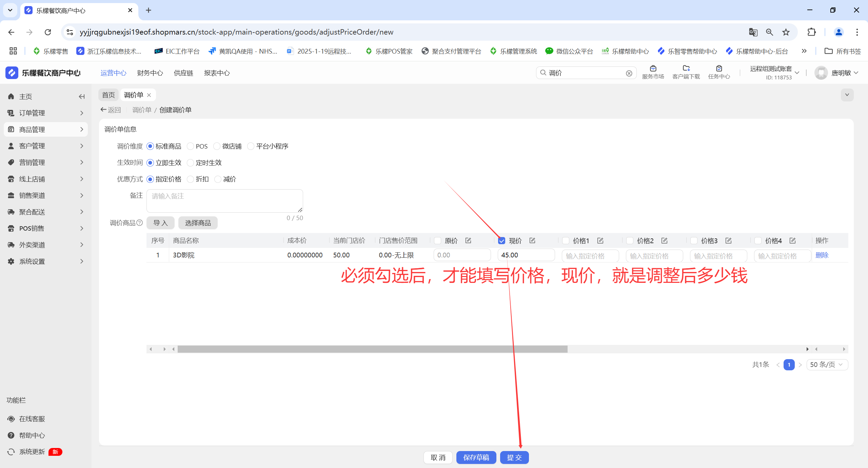
Task: Switch to 供应链 top menu
Action: click(x=183, y=73)
